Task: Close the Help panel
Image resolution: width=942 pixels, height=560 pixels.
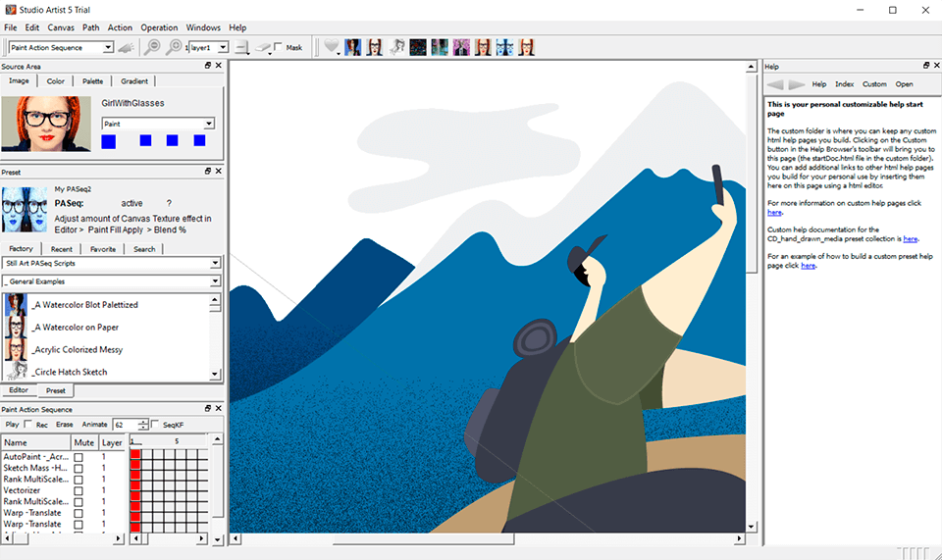Action: pyautogui.click(x=936, y=66)
